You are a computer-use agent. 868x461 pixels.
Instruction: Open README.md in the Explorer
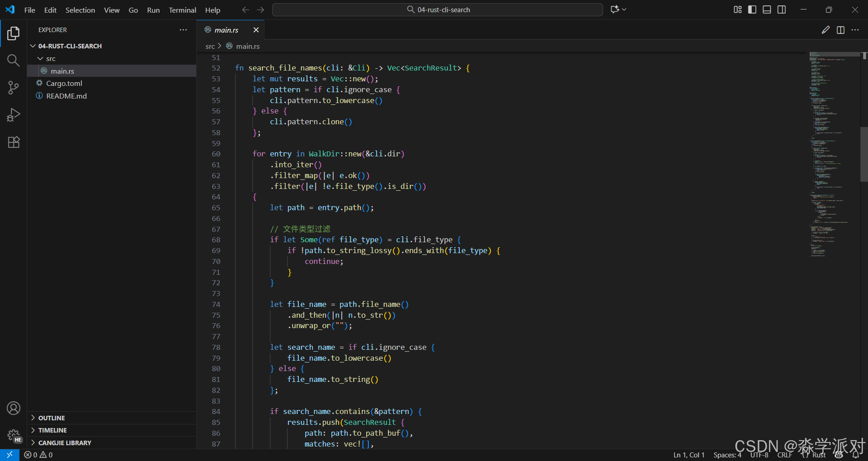[112, 96]
